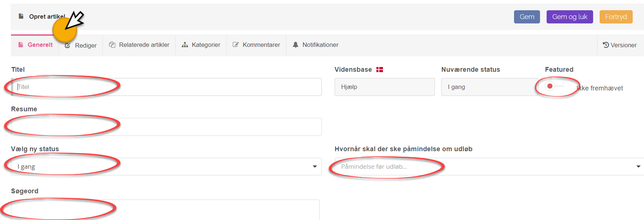Screen dimensions: 644x220
Task: Click the Versioner history clock icon
Action: pyautogui.click(x=606, y=45)
